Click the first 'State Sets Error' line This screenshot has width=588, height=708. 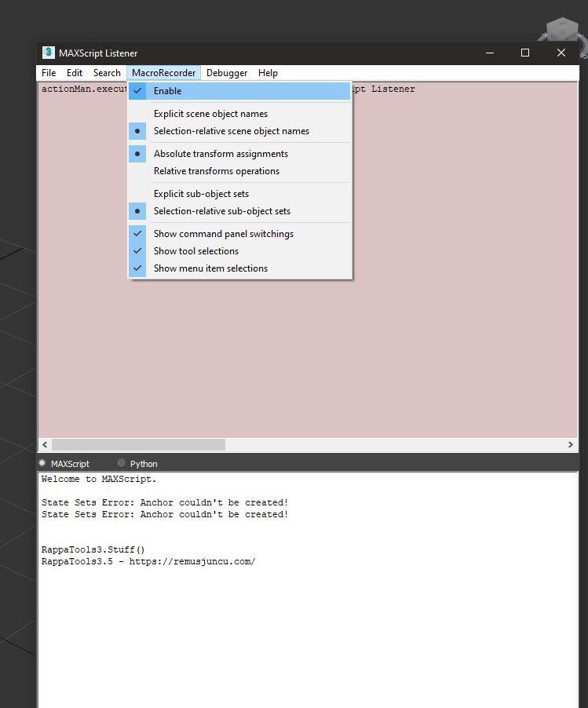click(x=165, y=502)
